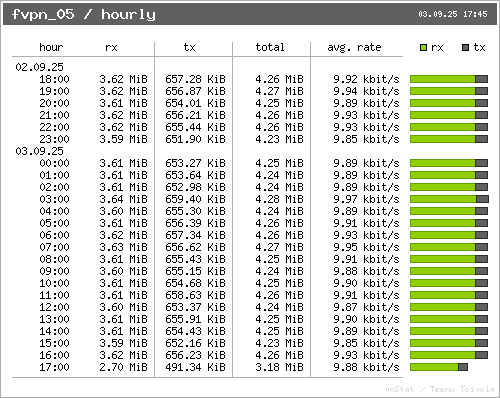Click the gray tx legend swatch

pyautogui.click(x=466, y=48)
